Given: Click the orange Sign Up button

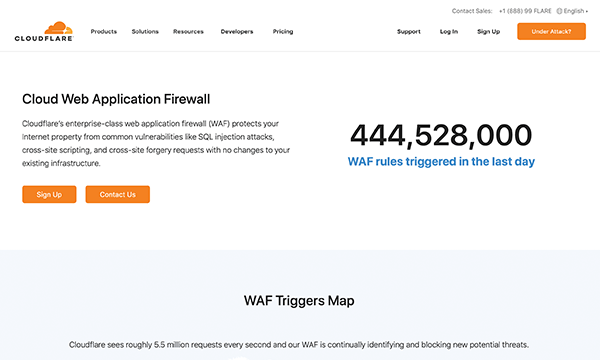Looking at the screenshot, I should coord(49,194).
